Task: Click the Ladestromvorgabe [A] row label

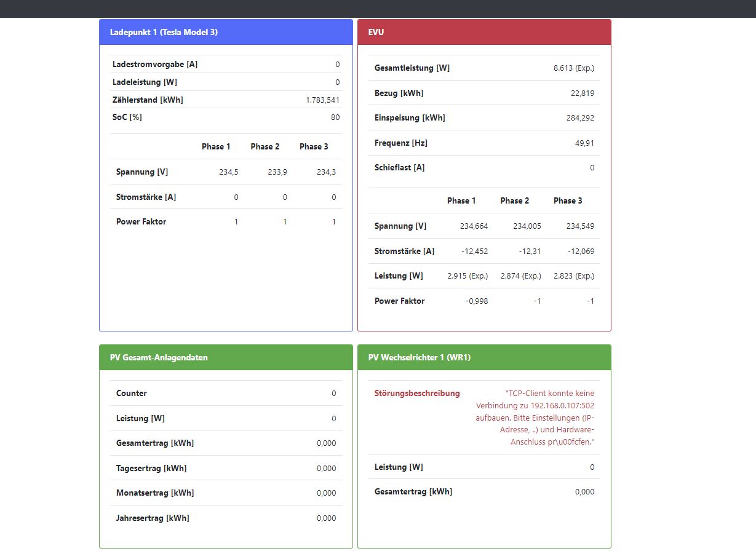Action: [x=155, y=65]
